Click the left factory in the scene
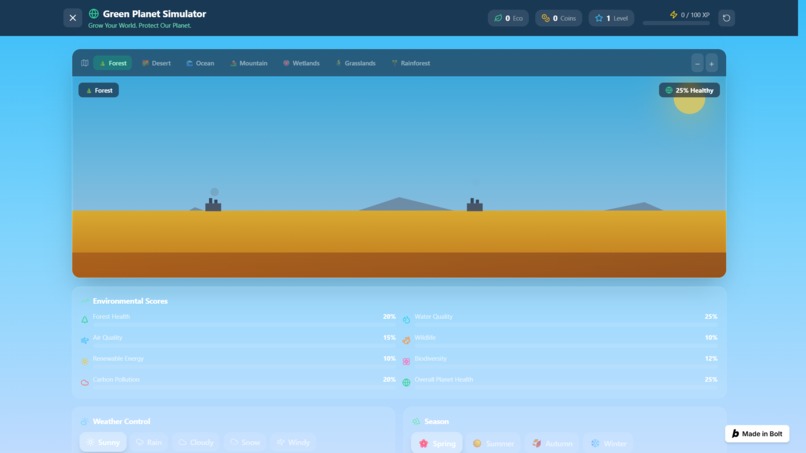 click(213, 204)
